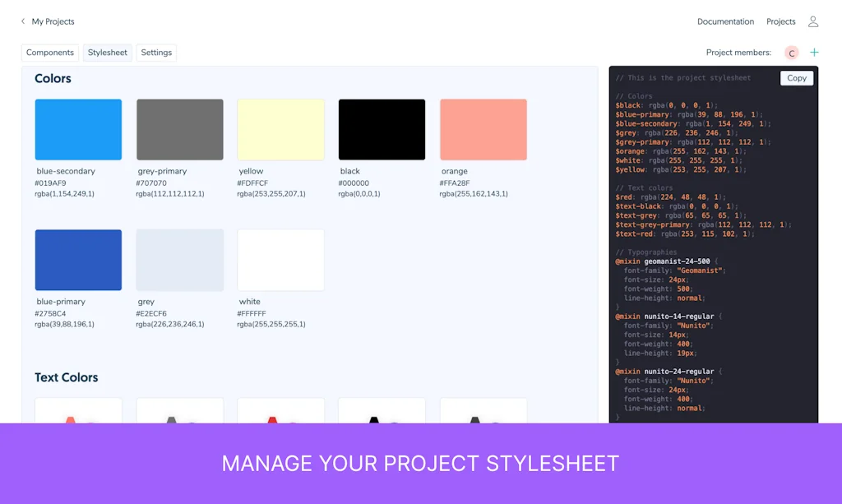Viewport: 842px width, 504px height.
Task: Pick the grey-primary color swatch
Action: point(179,130)
